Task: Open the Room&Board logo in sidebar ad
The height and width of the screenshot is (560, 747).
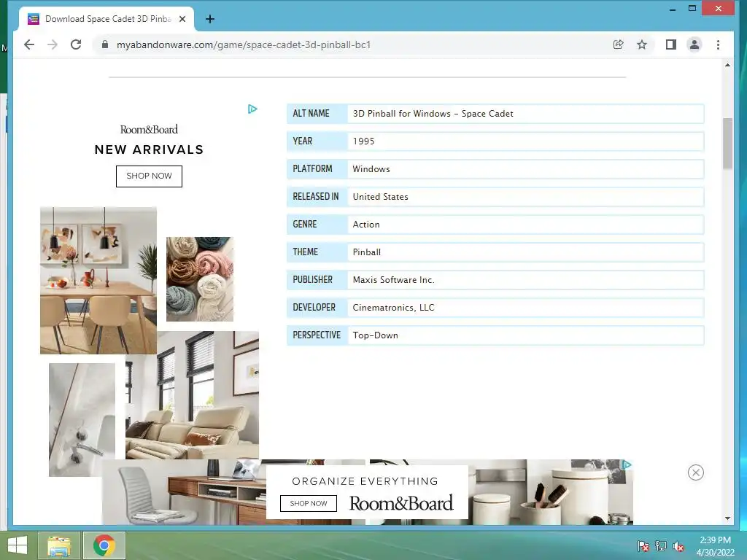Action: pos(149,130)
